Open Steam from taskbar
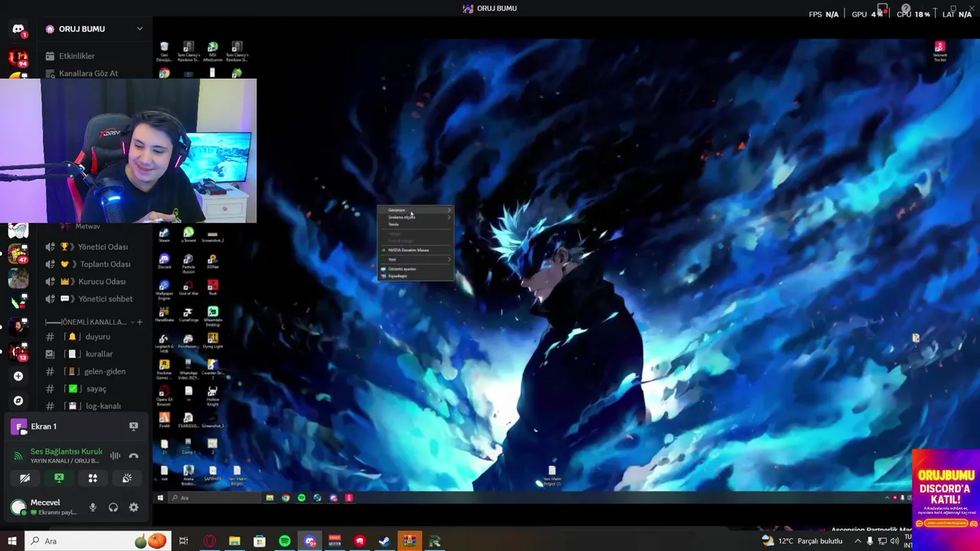Image resolution: width=980 pixels, height=551 pixels. [384, 541]
